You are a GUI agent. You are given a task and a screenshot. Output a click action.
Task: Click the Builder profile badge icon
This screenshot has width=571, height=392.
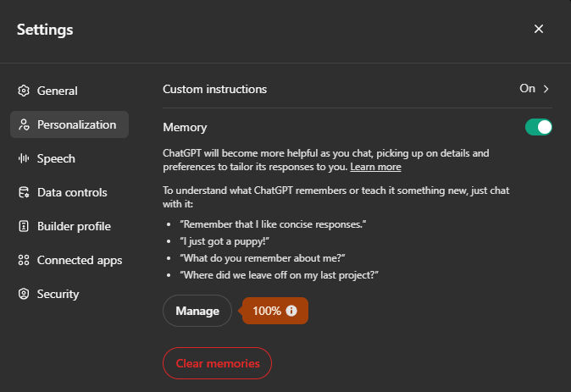click(x=24, y=226)
